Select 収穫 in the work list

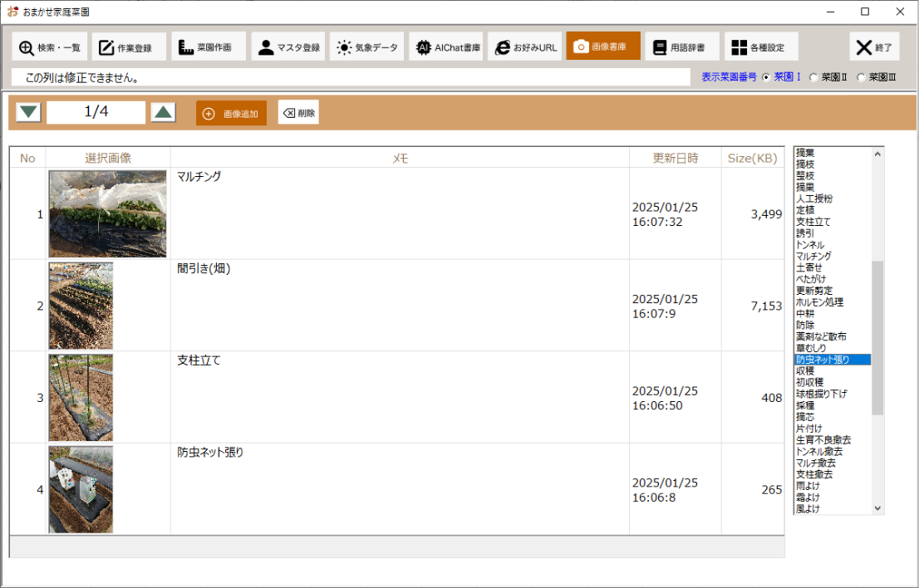click(x=804, y=371)
